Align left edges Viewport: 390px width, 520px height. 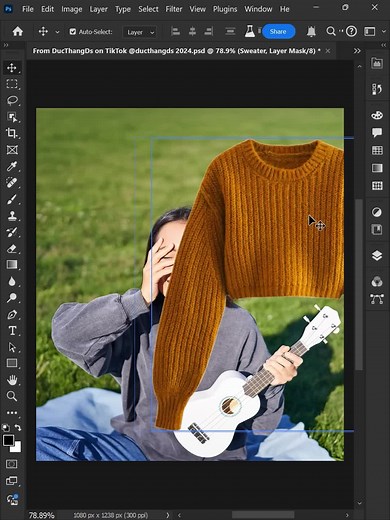pos(175,32)
